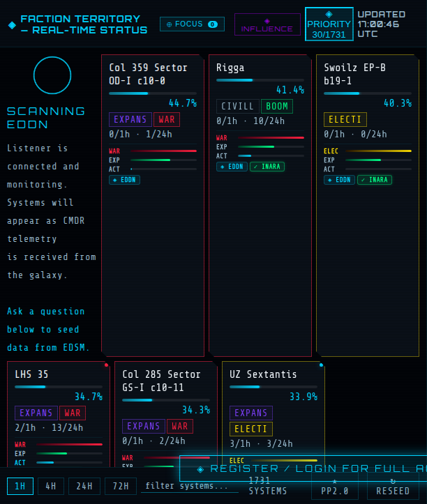Click WAR tag on LHS 35 card
This screenshot has height=504, width=427.
pyautogui.click(x=73, y=413)
